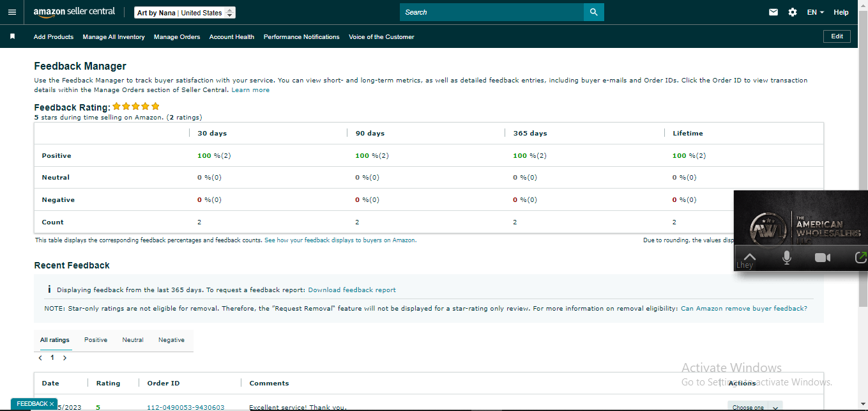Go to next page of feedback
Screen dimensions: 868x411
[x=65, y=358]
